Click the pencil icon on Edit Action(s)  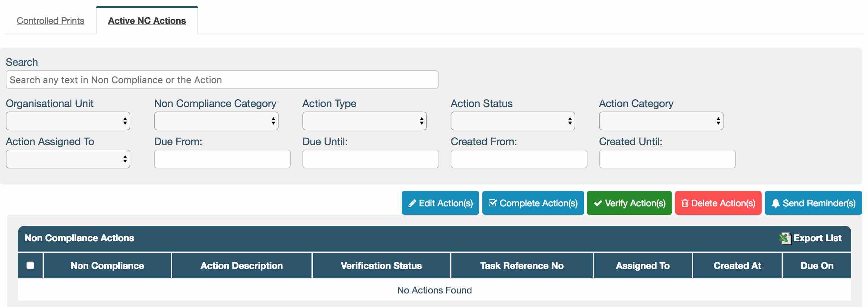tap(412, 203)
